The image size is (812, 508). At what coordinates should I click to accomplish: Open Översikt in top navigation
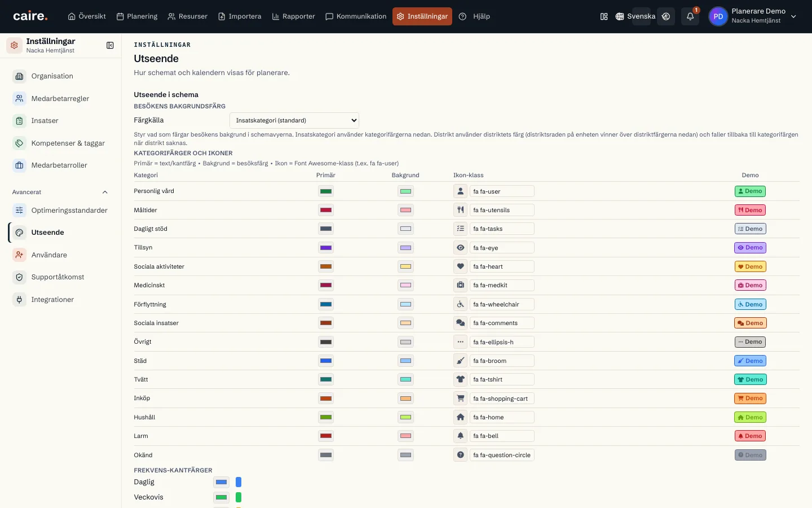[x=87, y=16]
